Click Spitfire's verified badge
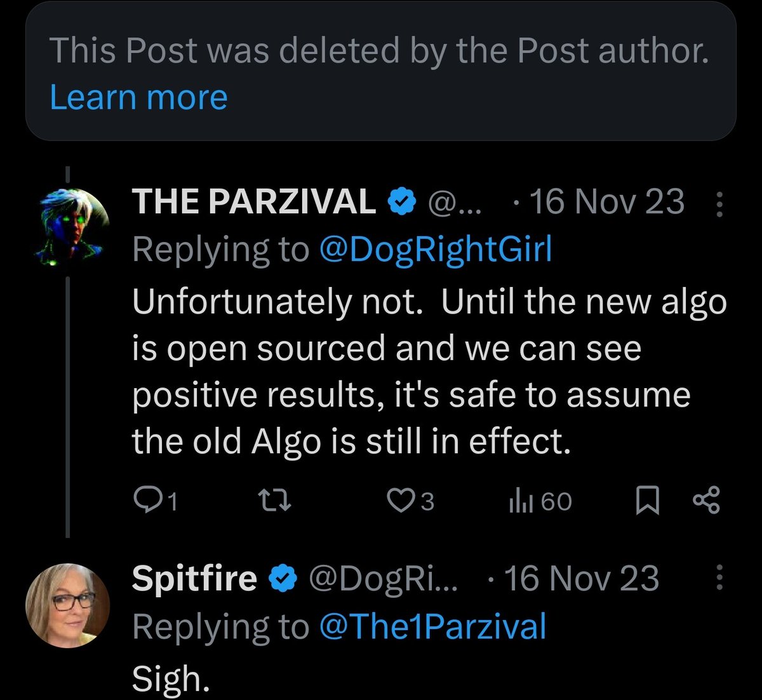Image resolution: width=762 pixels, height=700 pixels. (x=283, y=579)
